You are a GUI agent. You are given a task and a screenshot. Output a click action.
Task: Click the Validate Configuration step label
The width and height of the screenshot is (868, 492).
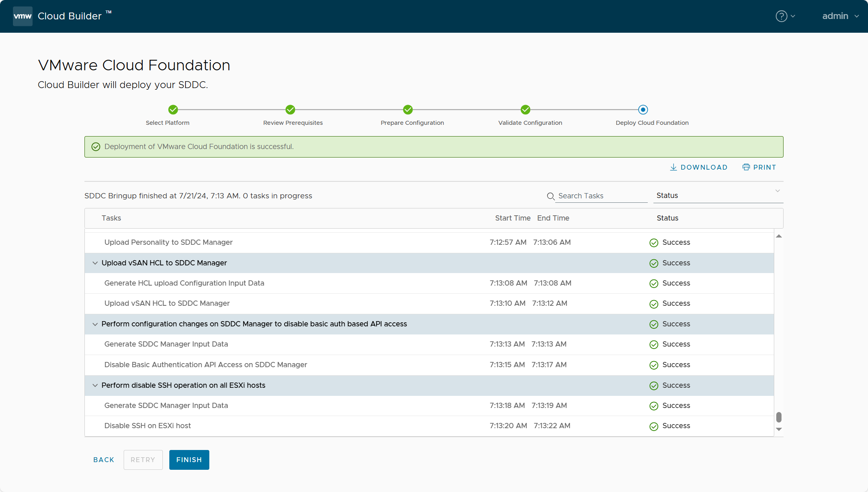(x=530, y=123)
